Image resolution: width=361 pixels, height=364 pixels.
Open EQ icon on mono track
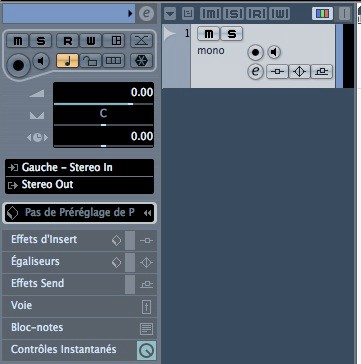pyautogui.click(x=299, y=71)
